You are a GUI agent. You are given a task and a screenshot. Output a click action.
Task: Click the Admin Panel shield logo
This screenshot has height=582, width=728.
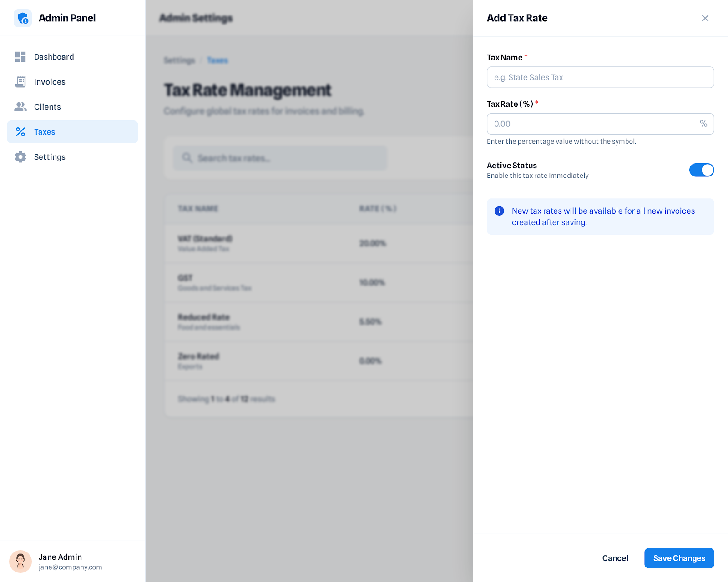click(x=22, y=18)
